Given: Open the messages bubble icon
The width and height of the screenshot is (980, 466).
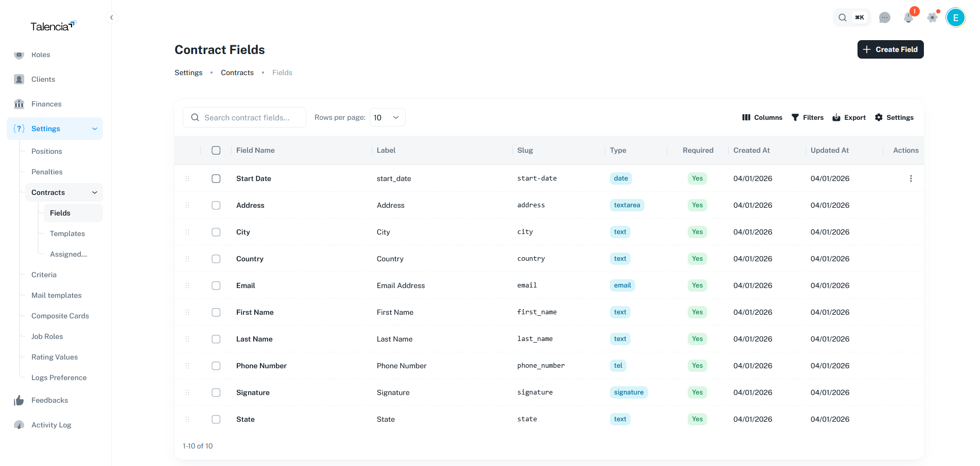Looking at the screenshot, I should (885, 17).
